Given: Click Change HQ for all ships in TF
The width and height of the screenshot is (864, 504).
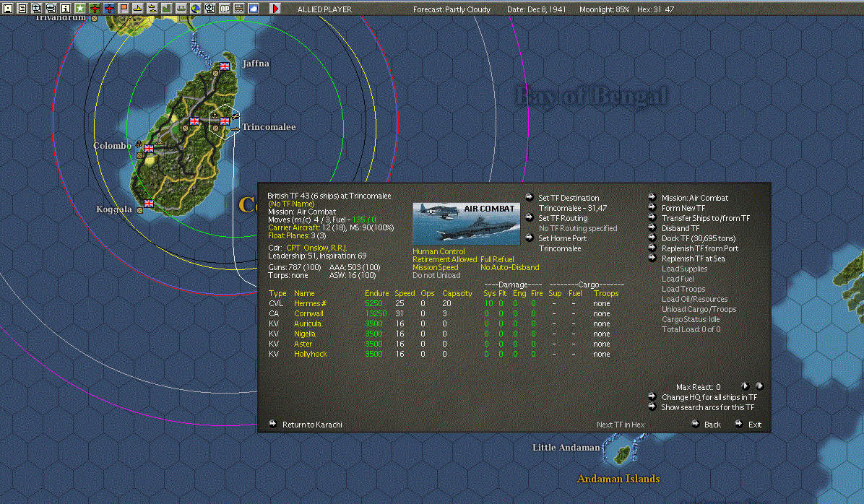Looking at the screenshot, I should click(x=709, y=397).
